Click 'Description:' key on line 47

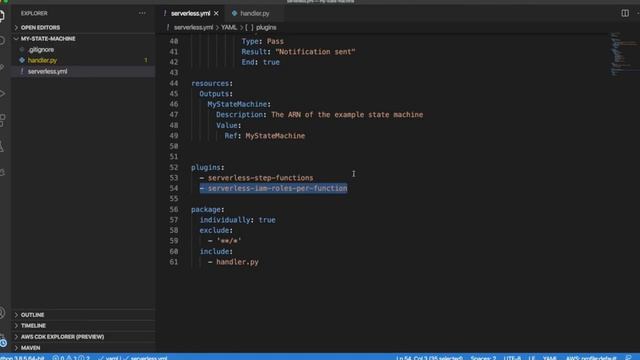[241, 115]
